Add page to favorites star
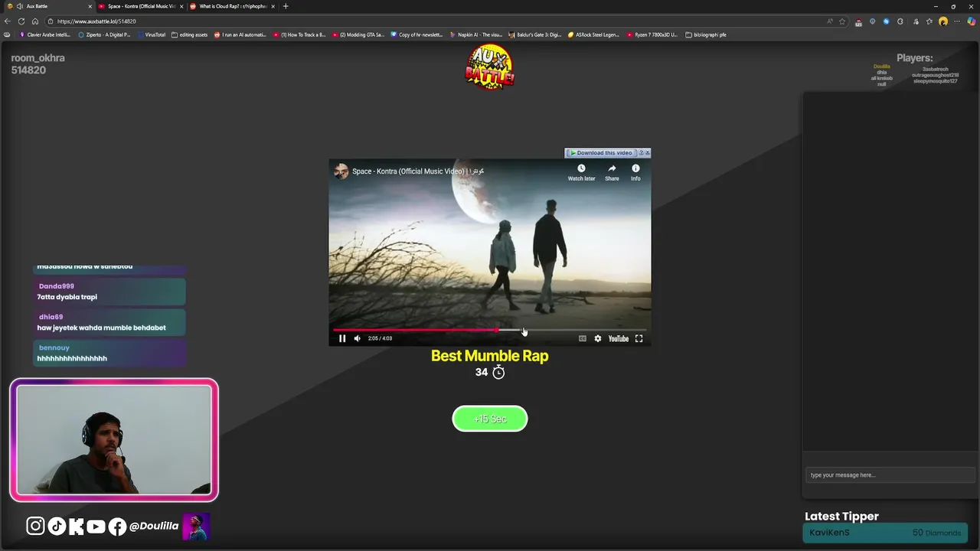Image resolution: width=980 pixels, height=551 pixels. [x=842, y=21]
